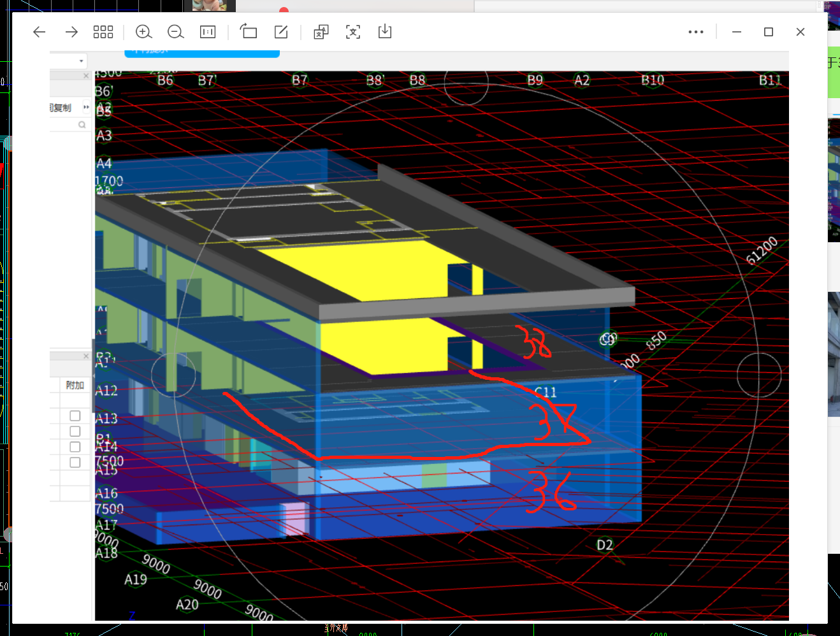Screen dimensions: 840x636
Task: Click axis label B7'
Action: [x=207, y=80]
